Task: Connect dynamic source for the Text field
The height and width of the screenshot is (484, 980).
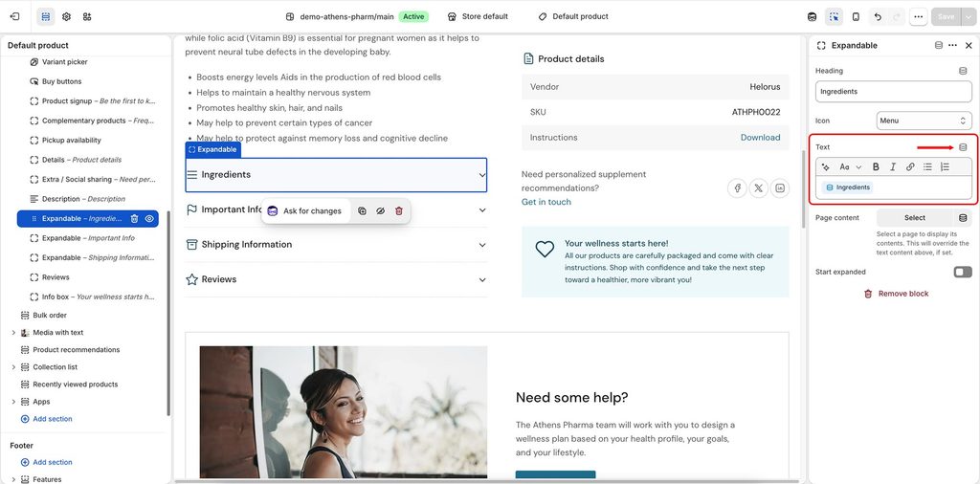Action: pyautogui.click(x=963, y=147)
